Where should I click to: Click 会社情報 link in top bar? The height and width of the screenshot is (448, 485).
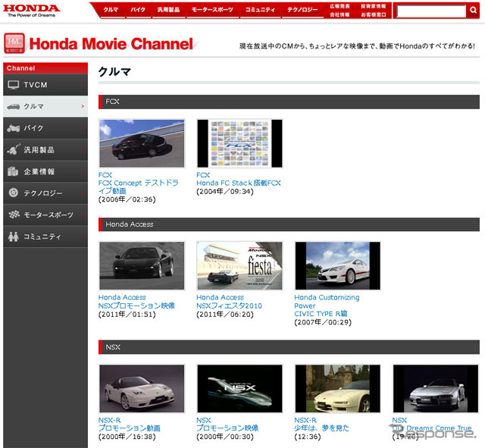coord(339,14)
